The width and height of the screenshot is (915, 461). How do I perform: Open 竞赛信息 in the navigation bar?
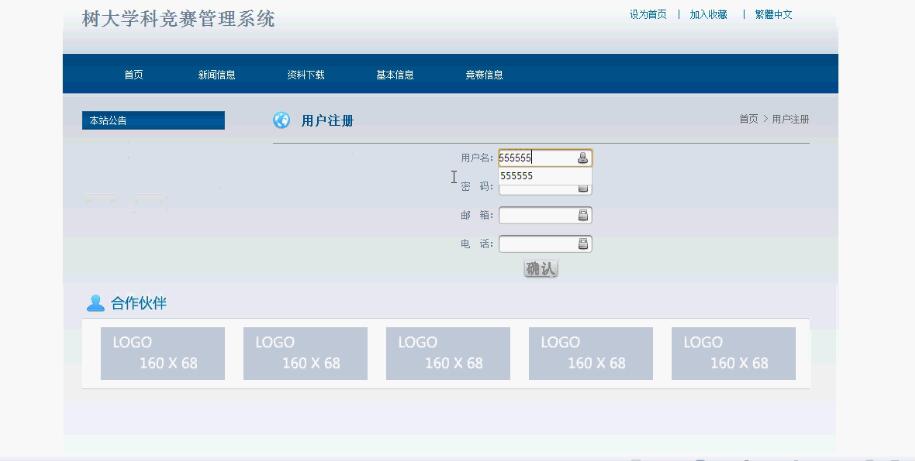tap(484, 75)
